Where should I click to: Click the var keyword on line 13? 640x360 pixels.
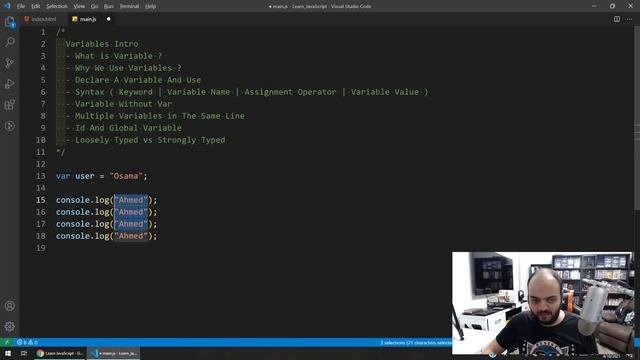point(63,176)
